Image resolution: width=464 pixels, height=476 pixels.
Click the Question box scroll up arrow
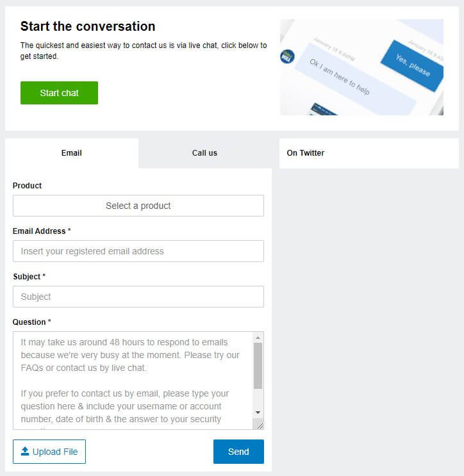tap(258, 338)
